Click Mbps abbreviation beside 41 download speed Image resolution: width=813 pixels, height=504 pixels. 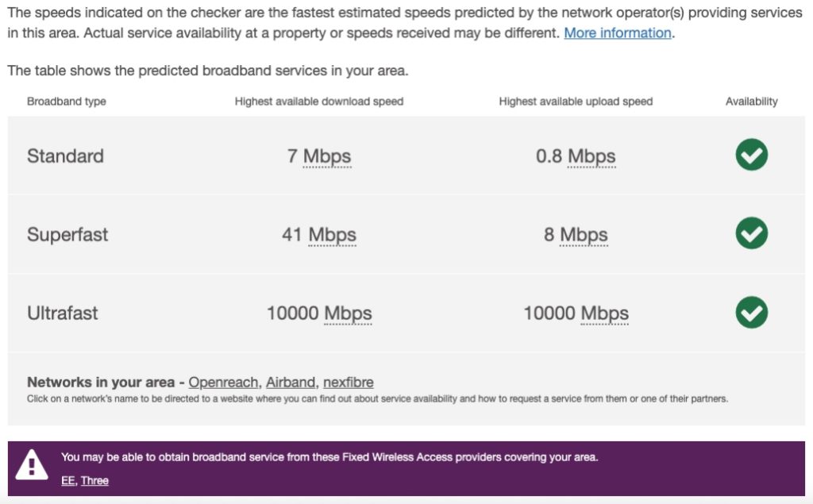click(333, 235)
